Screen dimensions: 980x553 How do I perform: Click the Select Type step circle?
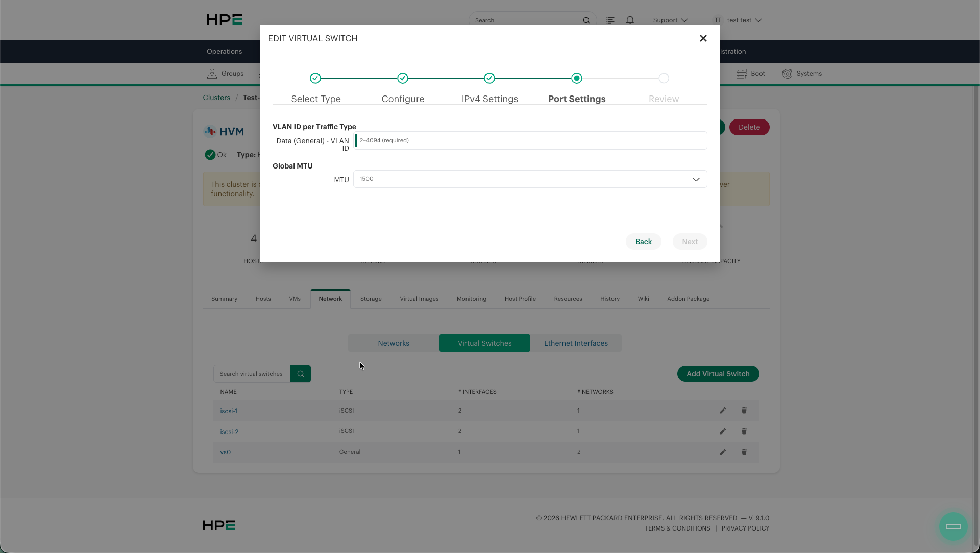(x=315, y=78)
